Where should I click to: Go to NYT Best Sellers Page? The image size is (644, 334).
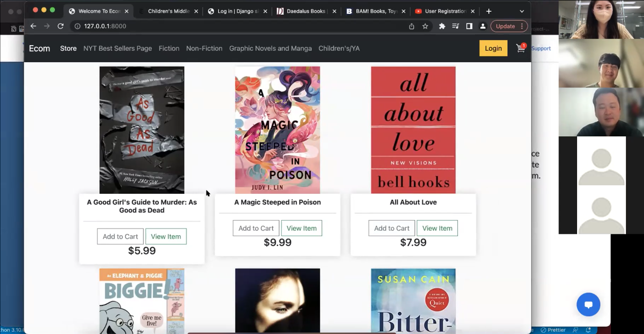pyautogui.click(x=118, y=48)
